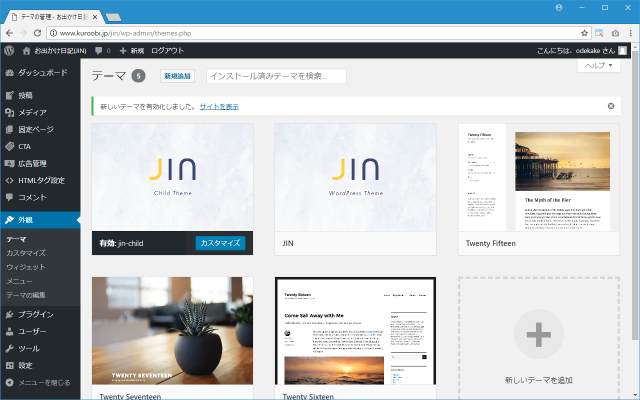640x400 pixels.
Task: Open the テーマ submenu item
Action: (x=16, y=240)
